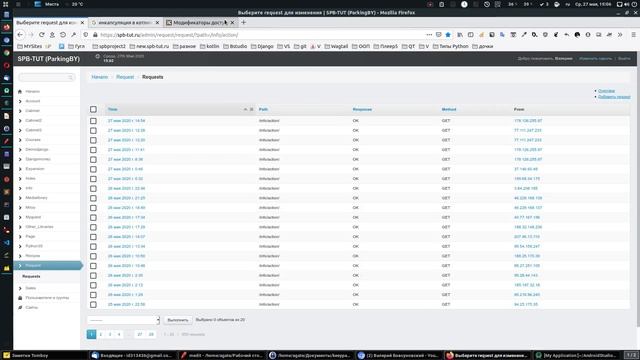Expand the Other_Libraries sidebar section
The width and height of the screenshot is (640, 360).
[x=20, y=227]
